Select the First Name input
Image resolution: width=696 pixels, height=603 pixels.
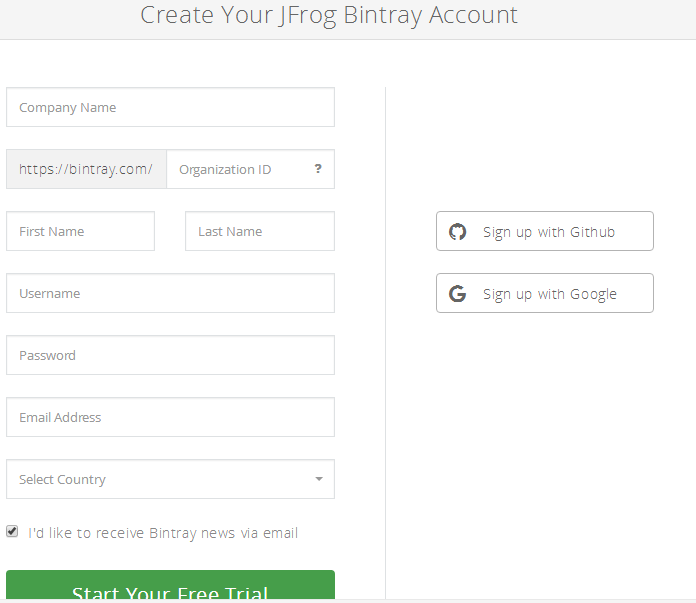[80, 231]
